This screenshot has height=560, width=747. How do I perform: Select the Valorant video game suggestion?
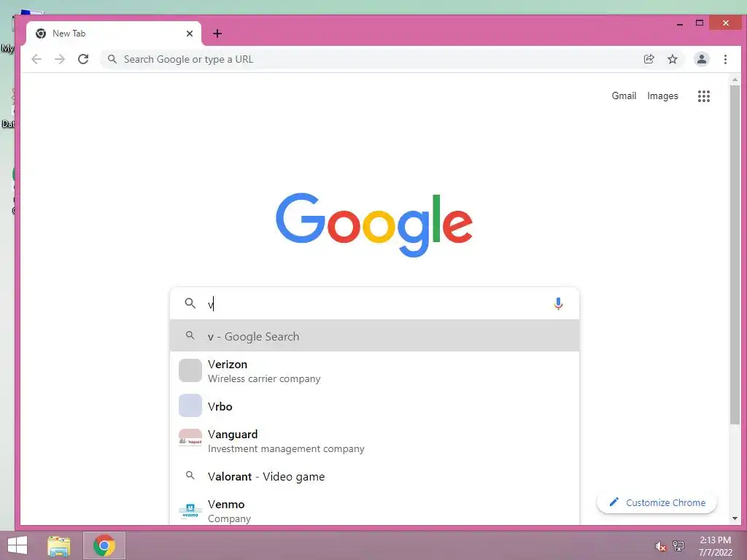374,476
